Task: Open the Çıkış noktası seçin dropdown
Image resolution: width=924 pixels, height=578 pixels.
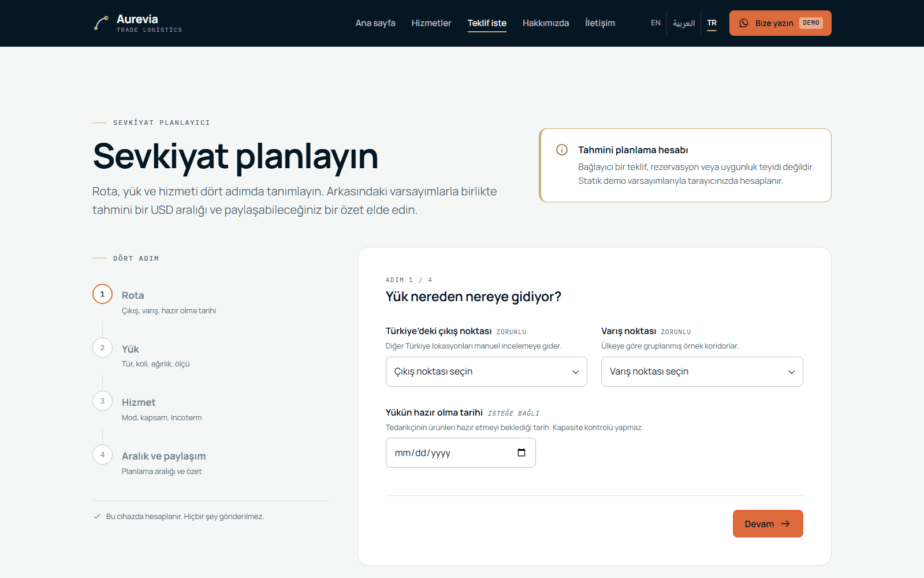Action: 486,372
